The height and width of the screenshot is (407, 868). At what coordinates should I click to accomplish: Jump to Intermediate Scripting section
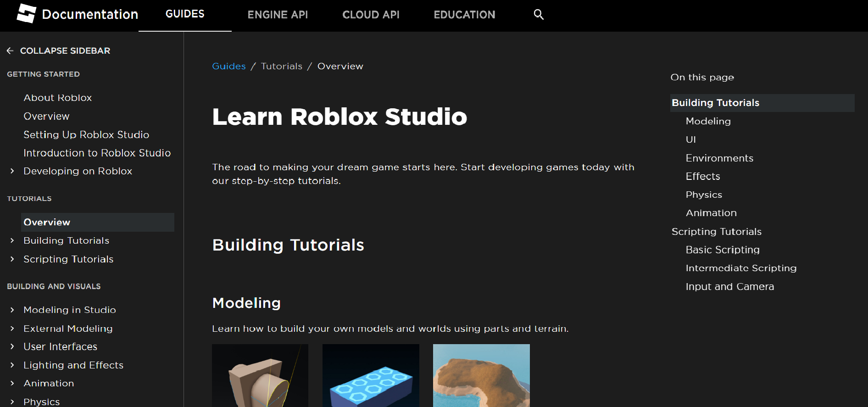tap(741, 268)
